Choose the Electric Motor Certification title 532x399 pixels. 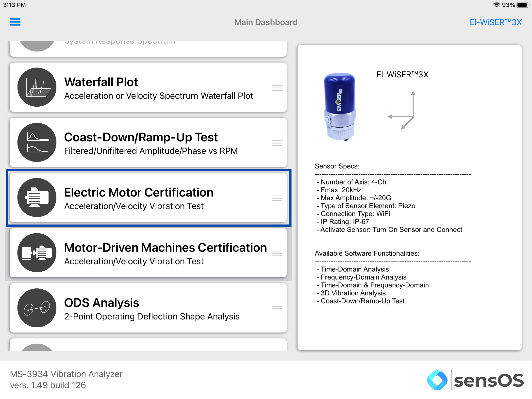139,192
